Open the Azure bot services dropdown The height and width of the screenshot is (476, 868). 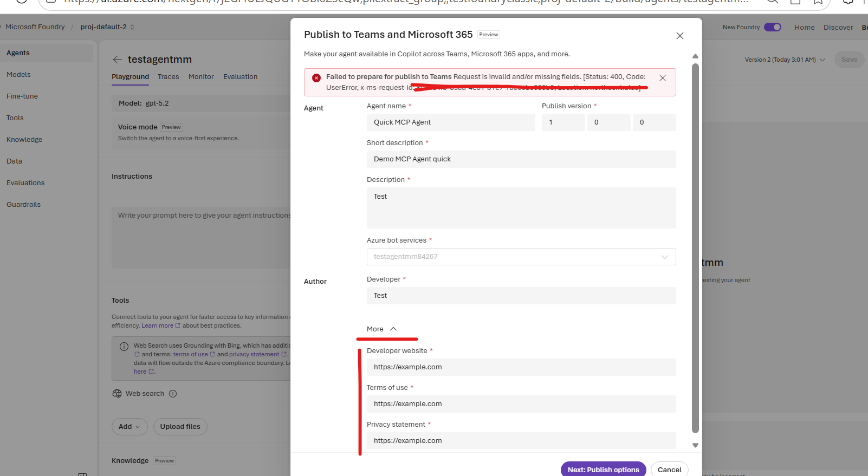[x=521, y=257]
